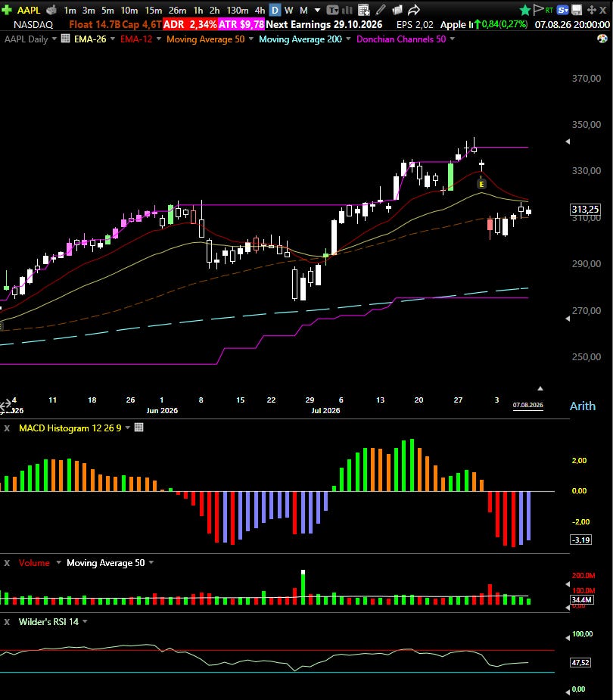Viewport: 613px width, 700px height.
Task: Close the MACD Histogram pane with X
Action: [x=7, y=428]
